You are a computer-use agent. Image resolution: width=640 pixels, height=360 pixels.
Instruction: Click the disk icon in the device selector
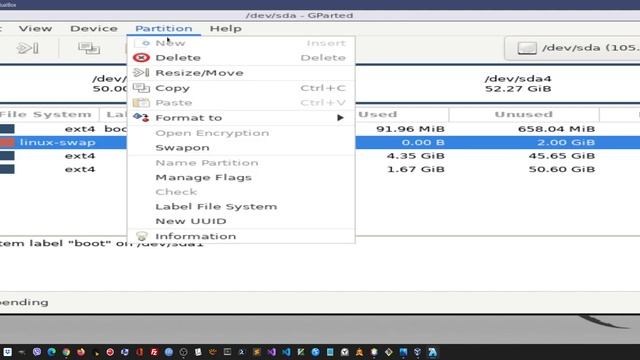point(527,48)
